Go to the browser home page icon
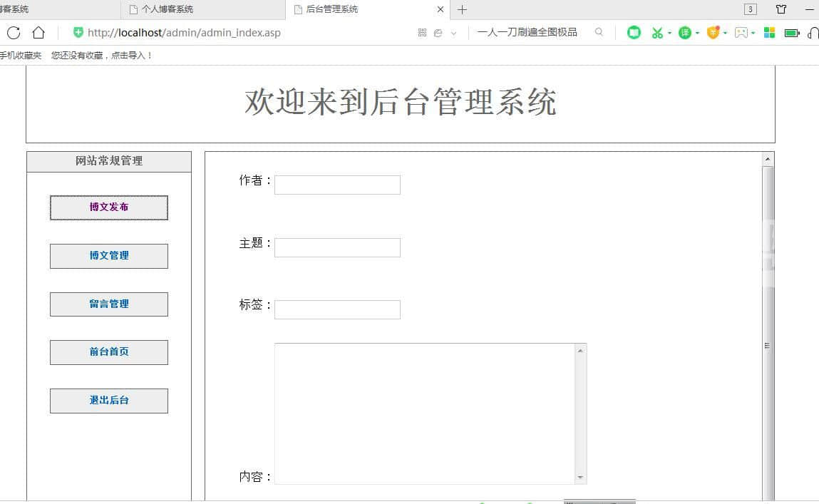 coord(38,33)
